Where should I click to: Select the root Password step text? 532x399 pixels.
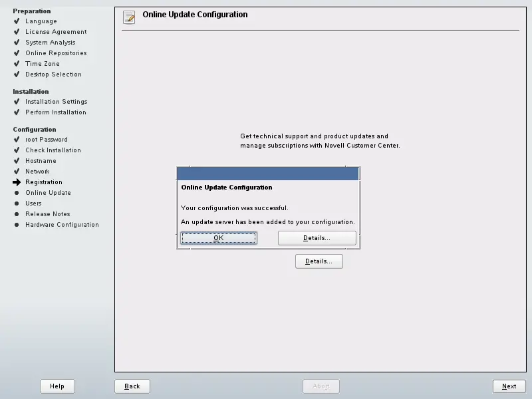47,140
